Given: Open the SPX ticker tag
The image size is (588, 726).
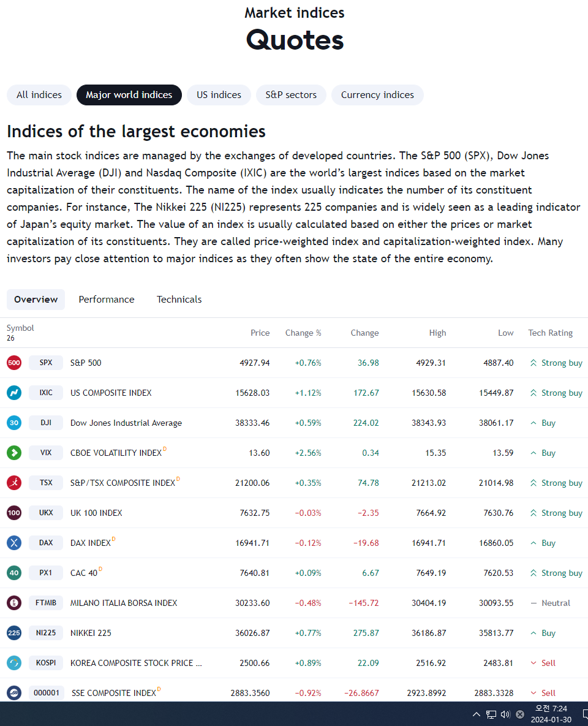Looking at the screenshot, I should coord(46,363).
